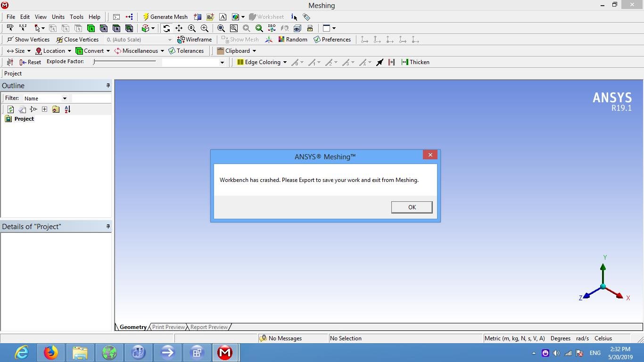
Task: Select the Vertex selection filter cube
Action: pyautogui.click(x=53, y=28)
